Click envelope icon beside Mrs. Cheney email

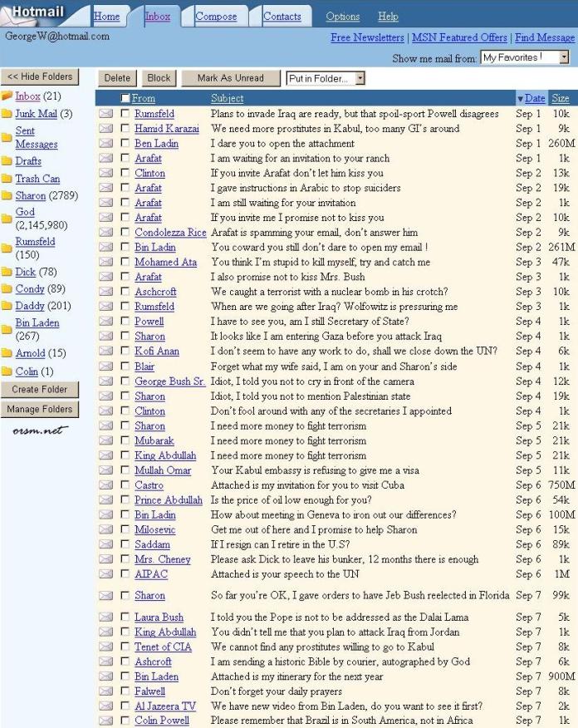[x=106, y=559]
